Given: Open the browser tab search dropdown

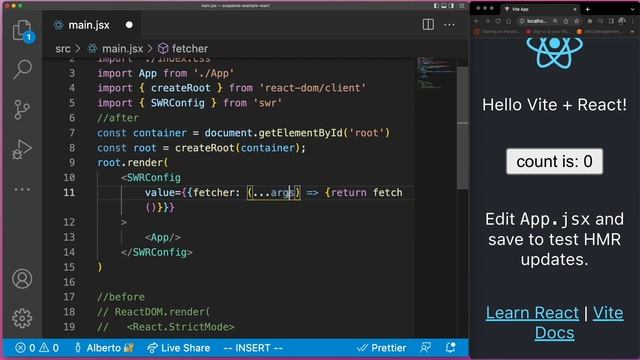Looking at the screenshot, I should coord(633,9).
